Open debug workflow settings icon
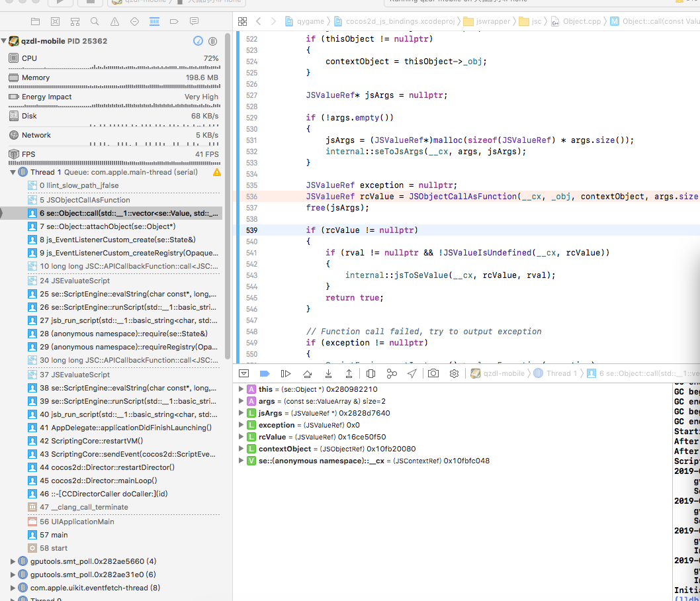This screenshot has width=700, height=601. 454,373
